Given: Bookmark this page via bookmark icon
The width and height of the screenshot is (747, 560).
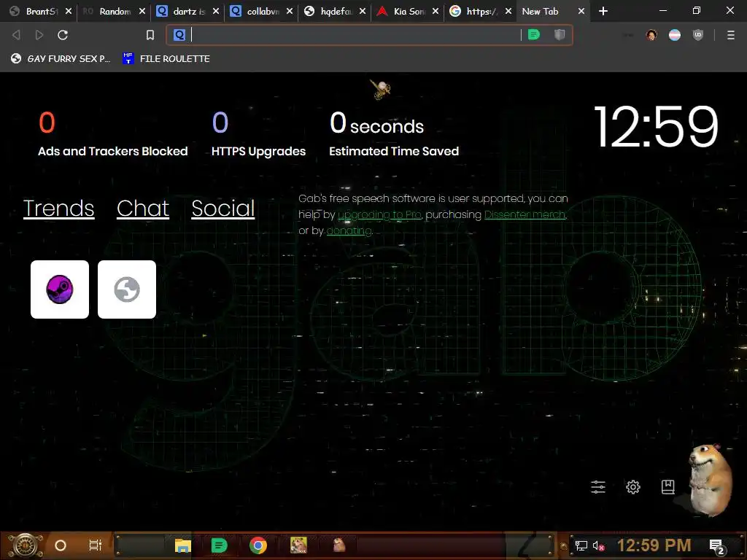Looking at the screenshot, I should [150, 35].
